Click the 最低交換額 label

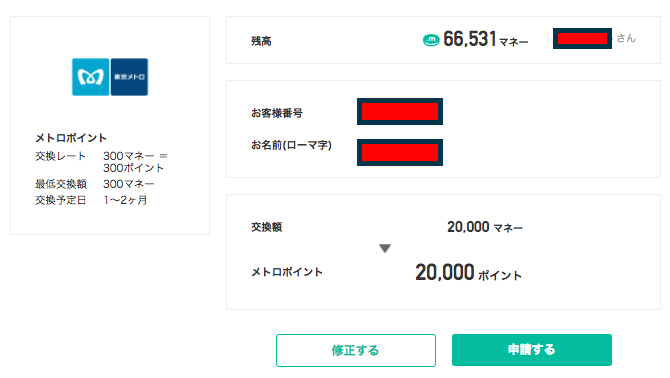tap(61, 184)
